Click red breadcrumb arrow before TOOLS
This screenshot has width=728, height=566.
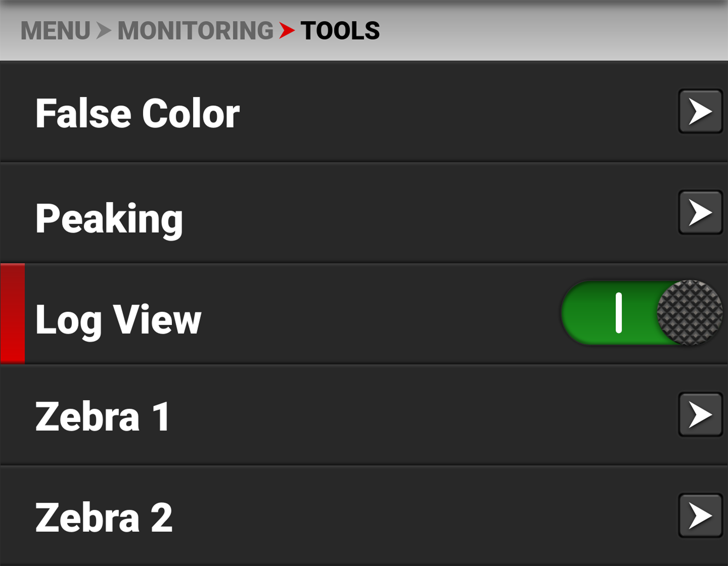click(x=287, y=31)
